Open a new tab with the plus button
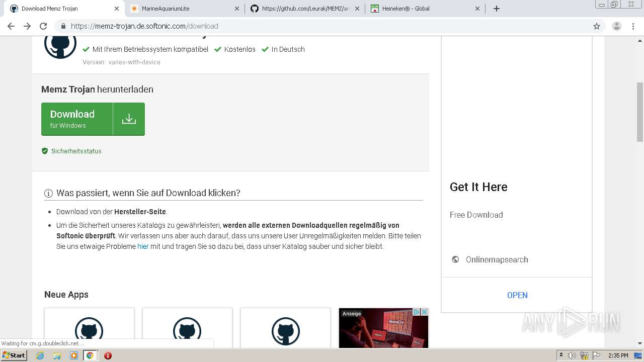644x362 pixels. coord(497,9)
